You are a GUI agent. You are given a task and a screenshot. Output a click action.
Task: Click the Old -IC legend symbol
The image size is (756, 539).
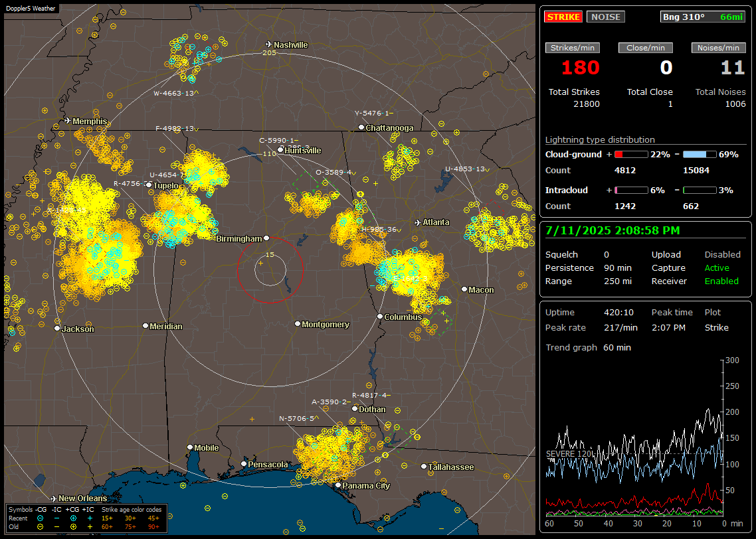point(57,526)
